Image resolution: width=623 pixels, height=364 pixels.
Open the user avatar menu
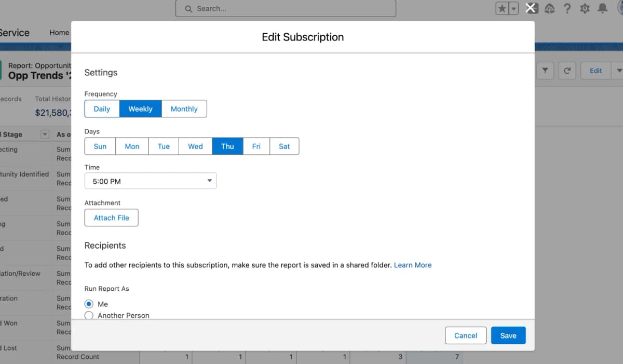coord(619,9)
